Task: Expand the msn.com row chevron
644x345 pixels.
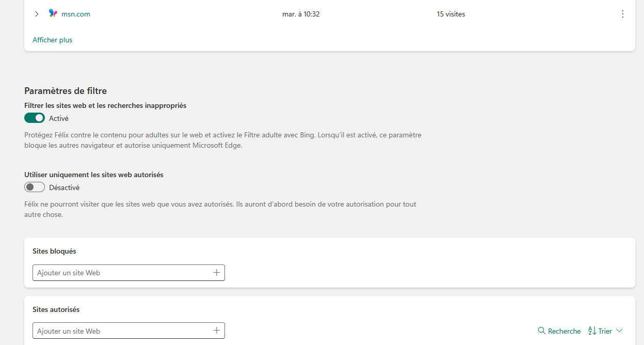Action: pos(37,14)
